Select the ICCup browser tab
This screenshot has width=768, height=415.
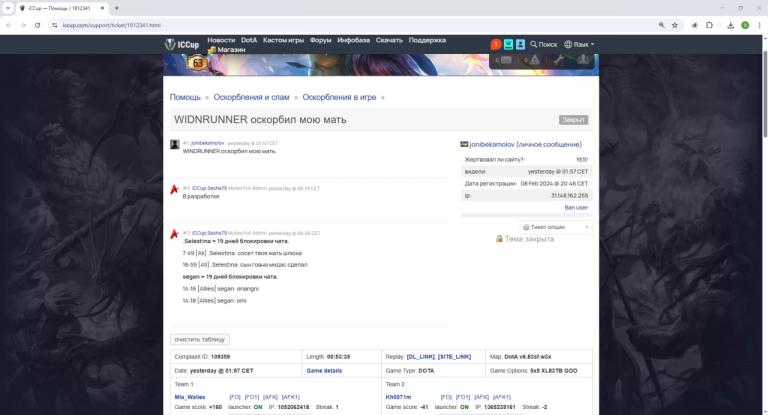tap(62, 8)
